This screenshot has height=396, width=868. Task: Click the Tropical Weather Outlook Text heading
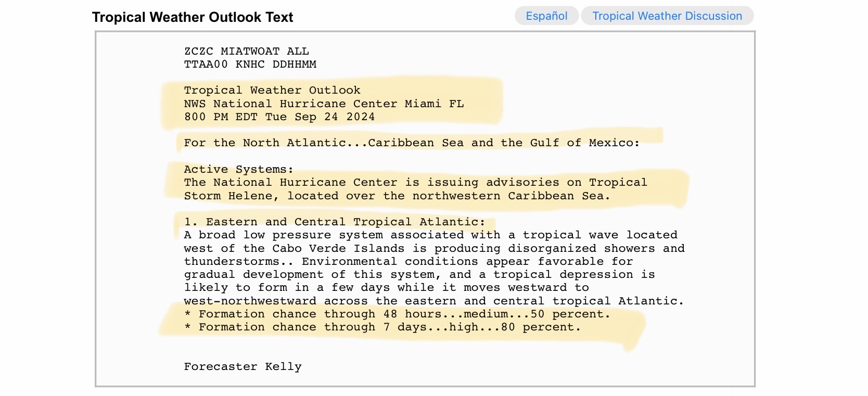click(x=193, y=17)
